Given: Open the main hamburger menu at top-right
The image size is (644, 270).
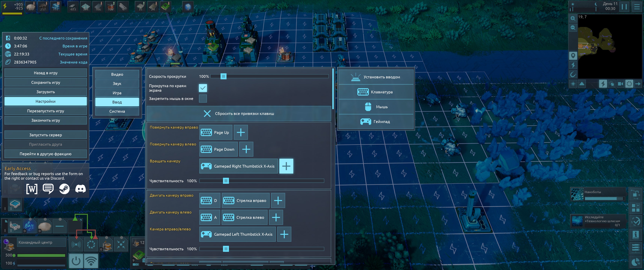Looking at the screenshot, I should [637, 7].
